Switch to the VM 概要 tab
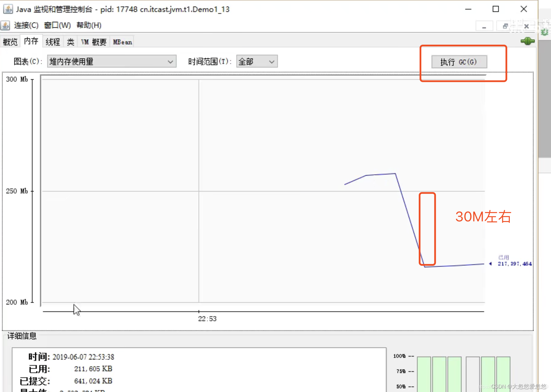Image resolution: width=551 pixels, height=392 pixels. coord(94,42)
